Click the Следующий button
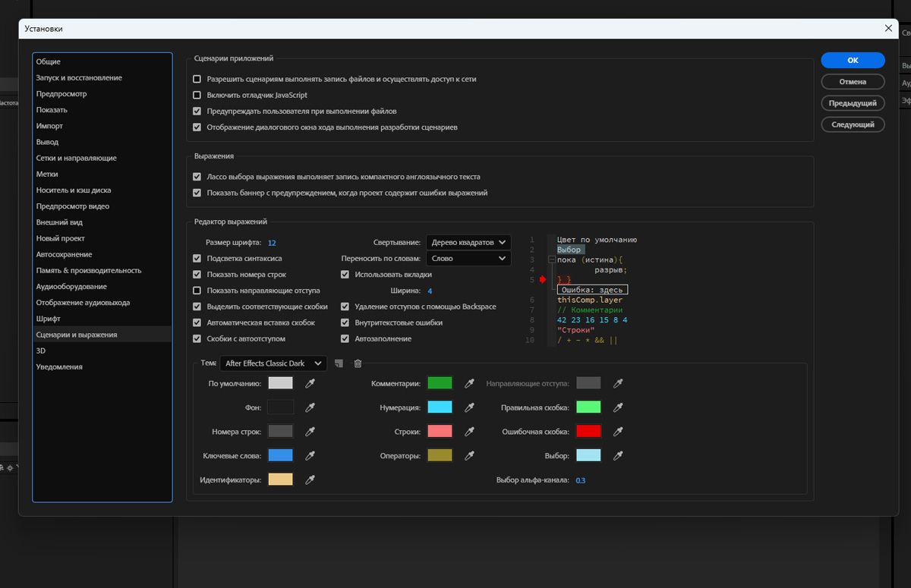911x588 pixels. coord(853,124)
